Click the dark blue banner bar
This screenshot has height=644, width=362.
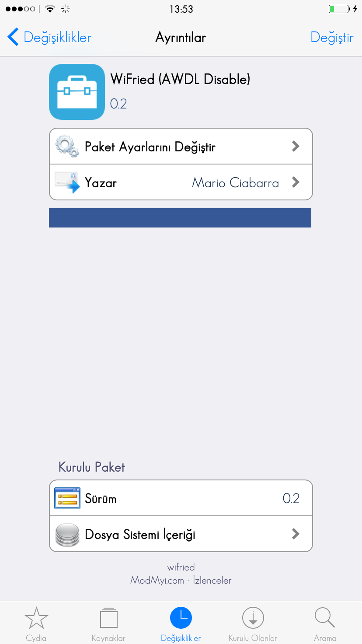pyautogui.click(x=180, y=218)
